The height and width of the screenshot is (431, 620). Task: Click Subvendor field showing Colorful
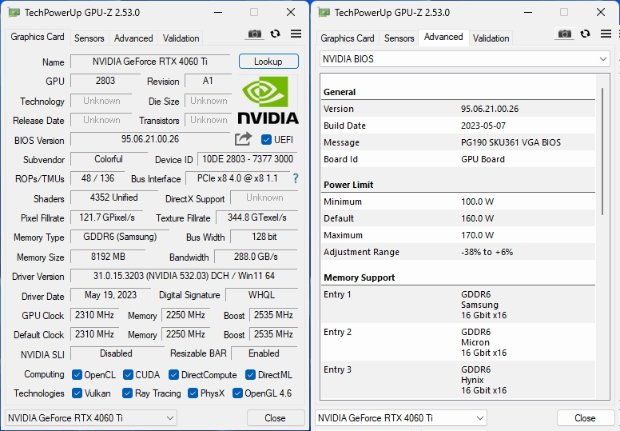pos(108,159)
